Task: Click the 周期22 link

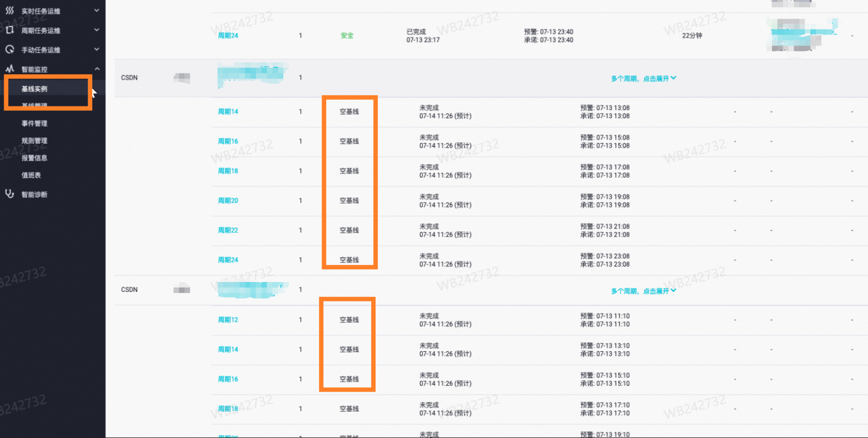Action: click(x=228, y=230)
